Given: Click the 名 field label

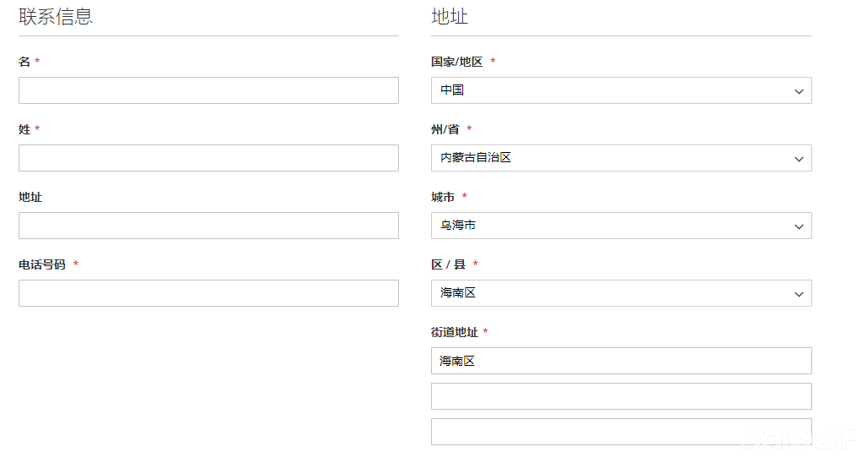Looking at the screenshot, I should [x=25, y=62].
